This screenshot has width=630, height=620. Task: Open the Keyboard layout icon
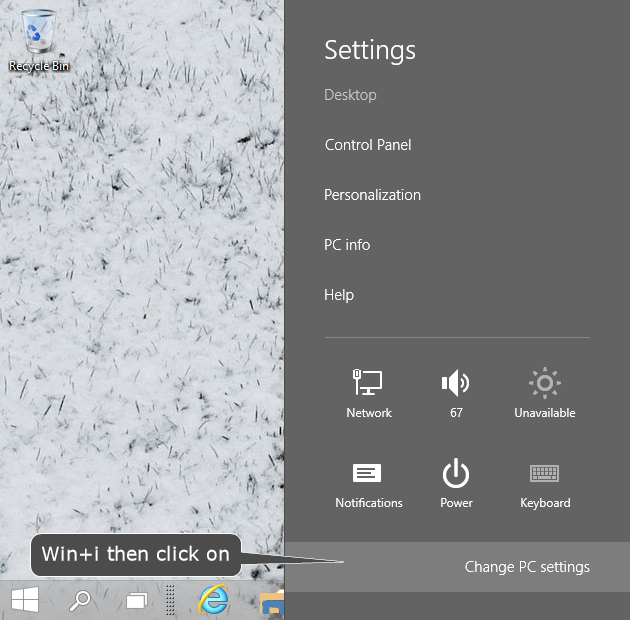coord(544,486)
